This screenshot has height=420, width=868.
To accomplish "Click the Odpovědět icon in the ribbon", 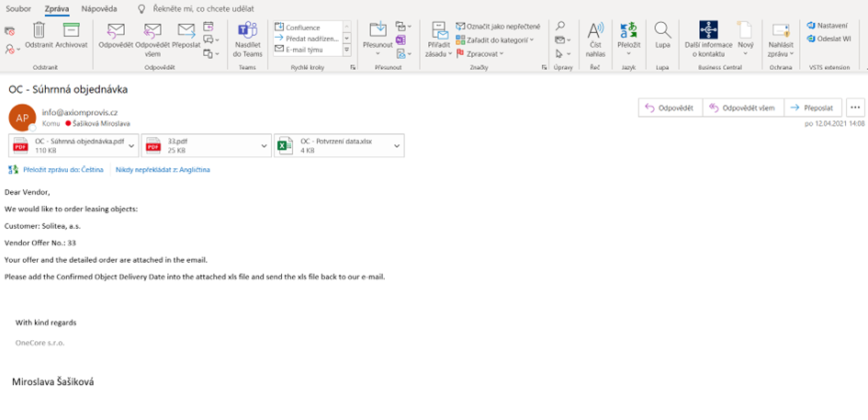I will point(116,33).
